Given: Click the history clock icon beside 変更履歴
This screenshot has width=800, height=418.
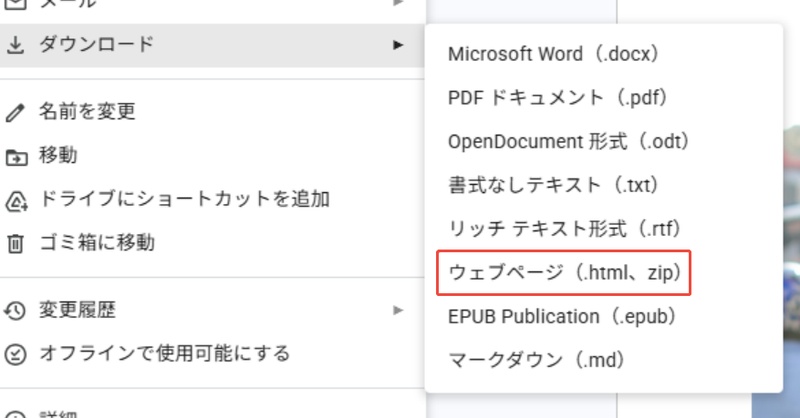Looking at the screenshot, I should point(15,310).
